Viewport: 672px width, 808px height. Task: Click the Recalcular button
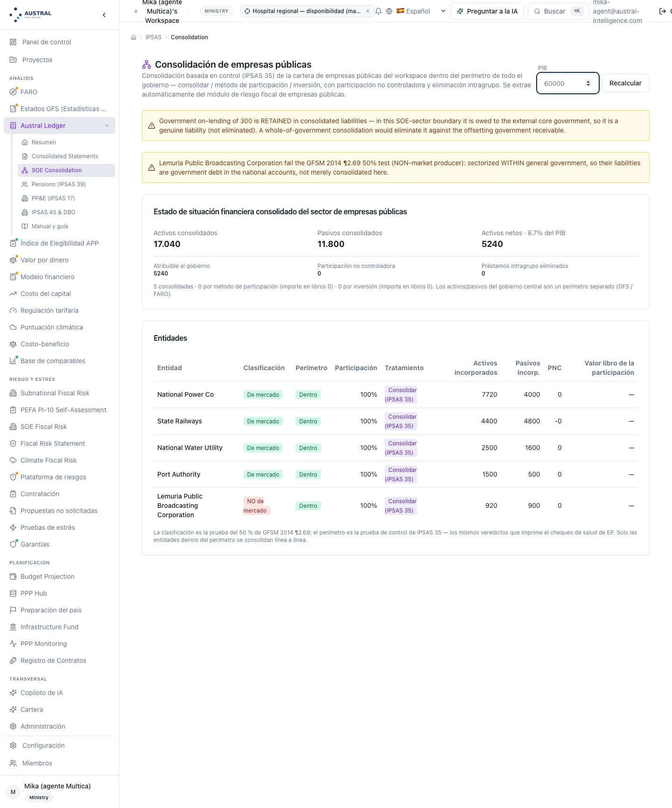(x=625, y=83)
